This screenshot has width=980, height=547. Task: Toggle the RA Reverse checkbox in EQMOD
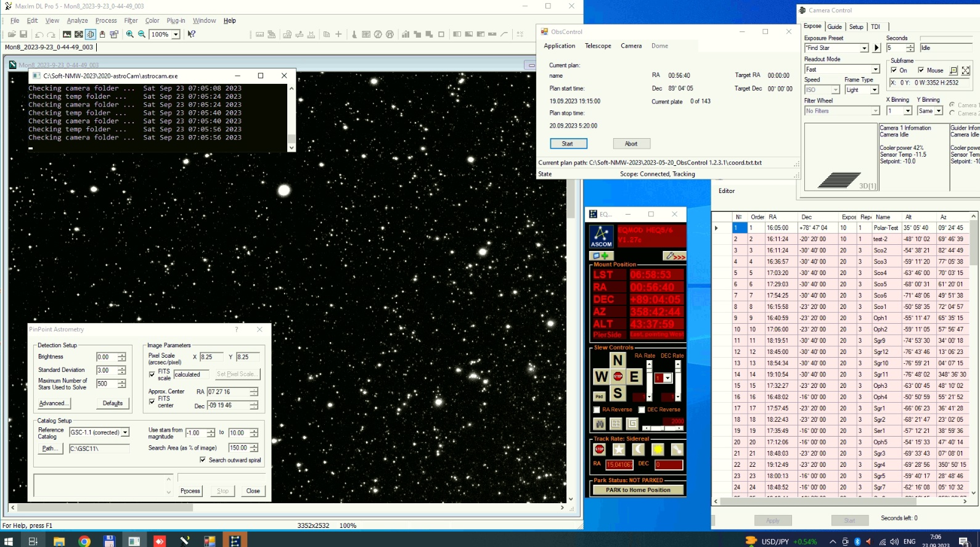597,409
